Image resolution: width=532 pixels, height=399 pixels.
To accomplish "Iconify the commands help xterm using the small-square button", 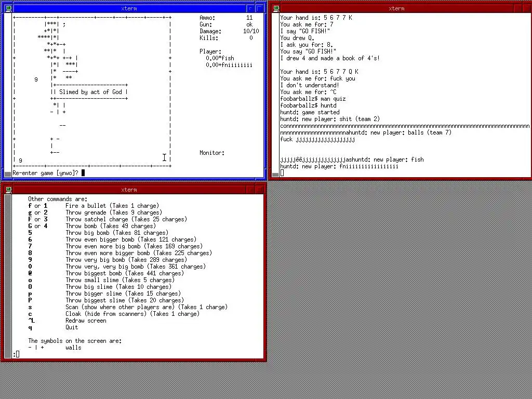I will [x=250, y=190].
